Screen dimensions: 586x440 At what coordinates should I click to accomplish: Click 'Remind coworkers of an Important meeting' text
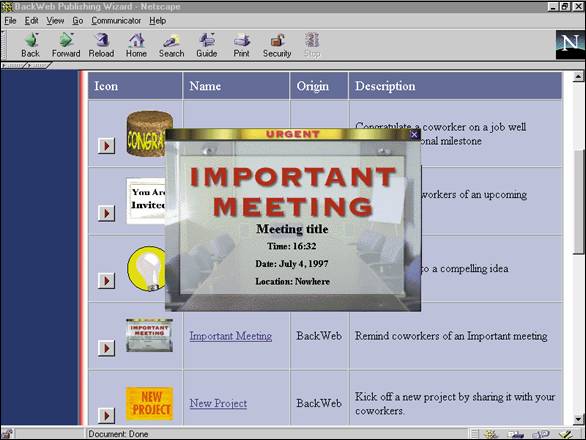pyautogui.click(x=451, y=336)
